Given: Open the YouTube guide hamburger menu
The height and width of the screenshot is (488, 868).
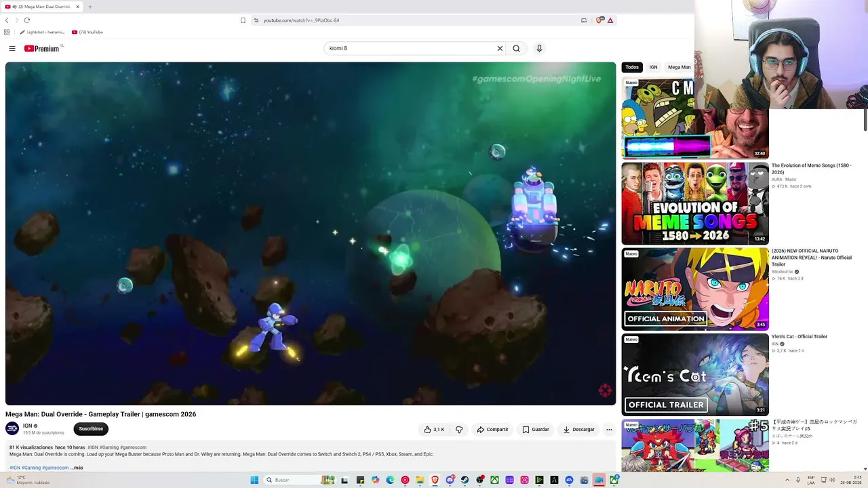Looking at the screenshot, I should point(12,48).
